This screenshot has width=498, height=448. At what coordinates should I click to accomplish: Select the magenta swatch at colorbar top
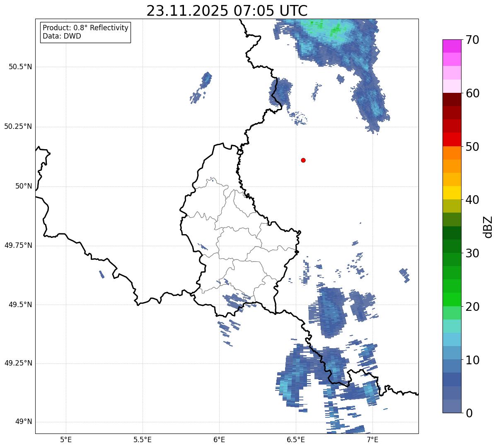pyautogui.click(x=452, y=46)
